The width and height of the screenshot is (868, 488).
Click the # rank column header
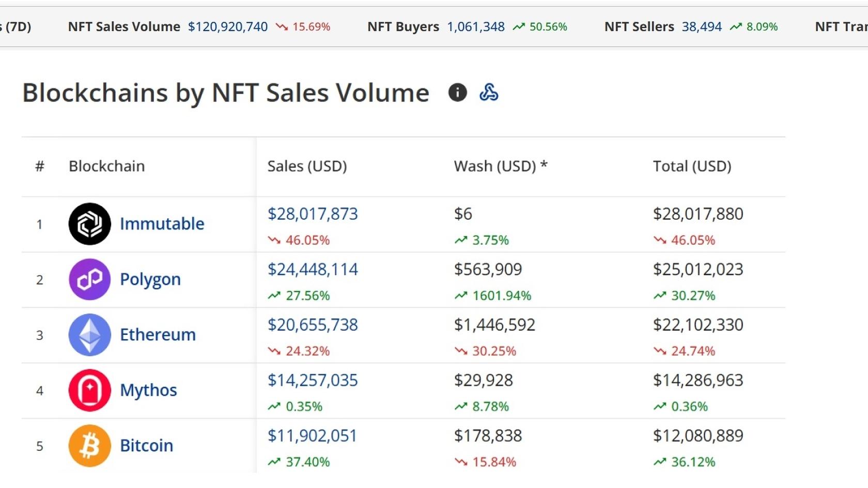point(40,166)
